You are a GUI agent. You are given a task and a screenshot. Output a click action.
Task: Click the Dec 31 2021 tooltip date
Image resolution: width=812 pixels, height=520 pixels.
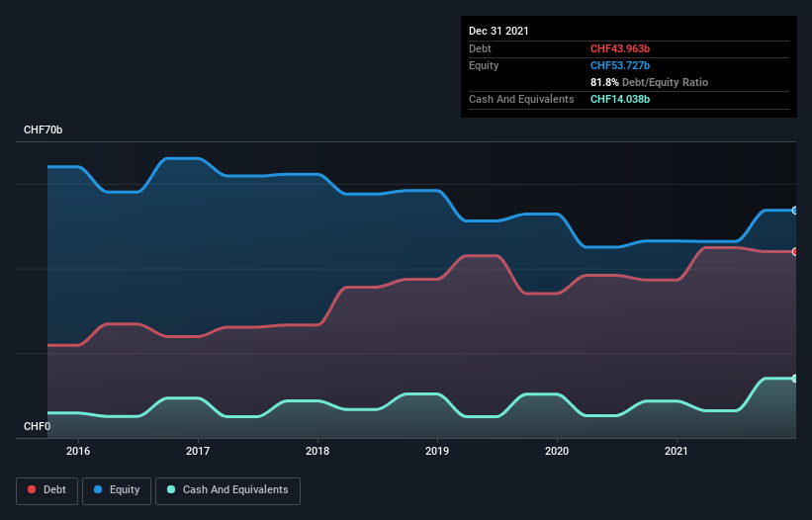click(x=498, y=31)
